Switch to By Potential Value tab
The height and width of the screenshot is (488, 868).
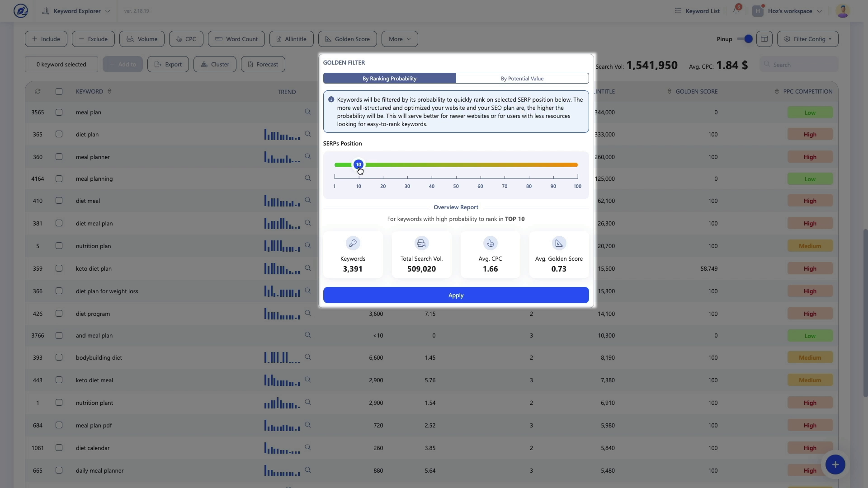(x=522, y=79)
